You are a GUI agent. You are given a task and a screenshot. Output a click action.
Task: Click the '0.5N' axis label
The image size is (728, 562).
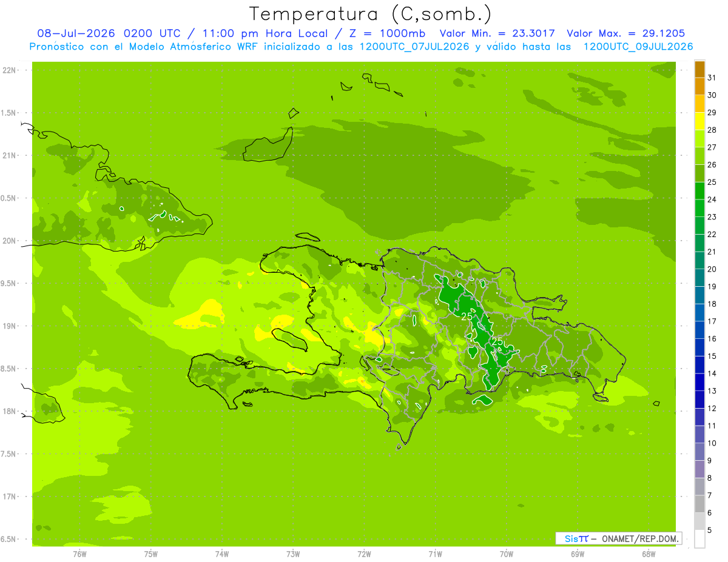tap(8, 198)
